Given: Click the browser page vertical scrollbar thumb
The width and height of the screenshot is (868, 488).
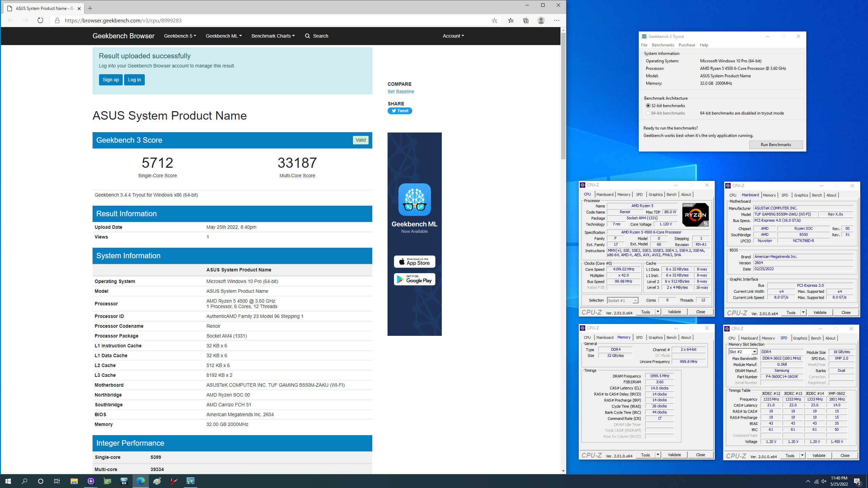Looking at the screenshot, I should [563, 96].
